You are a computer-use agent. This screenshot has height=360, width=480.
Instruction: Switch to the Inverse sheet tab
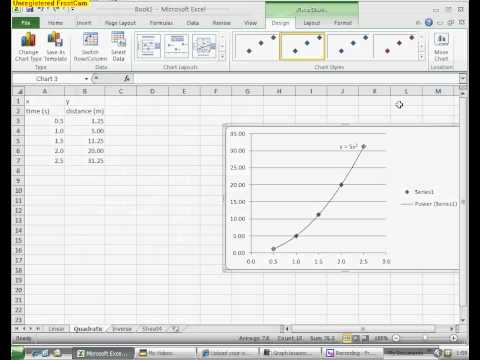point(122,329)
